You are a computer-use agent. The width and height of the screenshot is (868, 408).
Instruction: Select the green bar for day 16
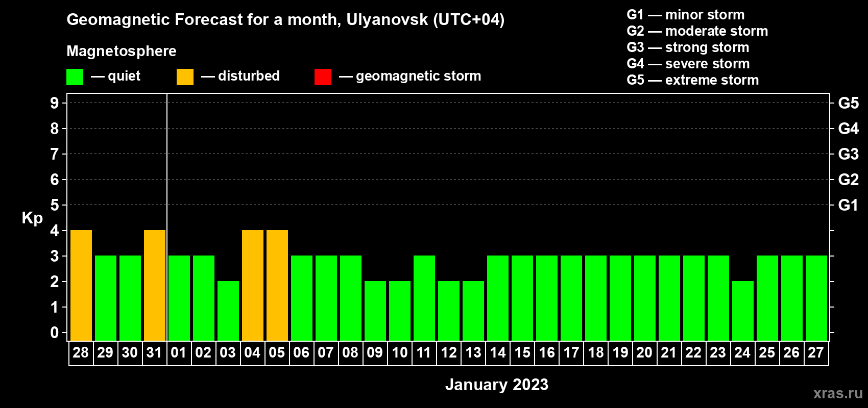pyautogui.click(x=547, y=298)
